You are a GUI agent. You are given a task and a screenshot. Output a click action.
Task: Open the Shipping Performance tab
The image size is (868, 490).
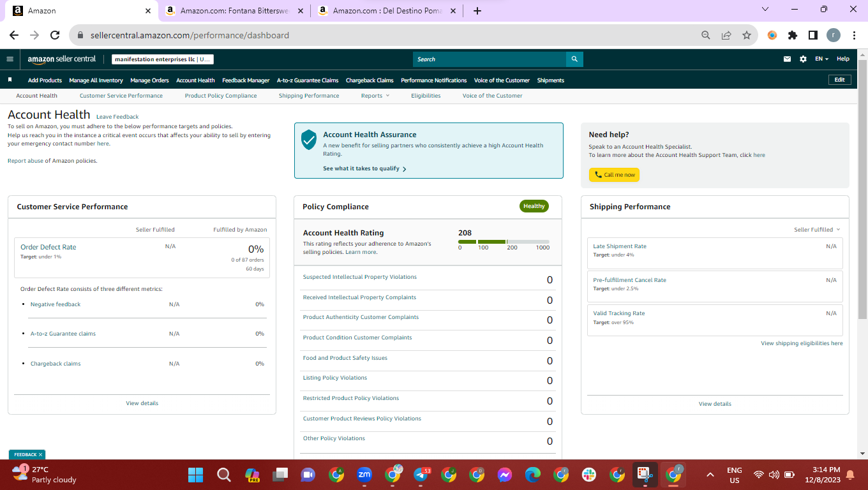pyautogui.click(x=309, y=96)
